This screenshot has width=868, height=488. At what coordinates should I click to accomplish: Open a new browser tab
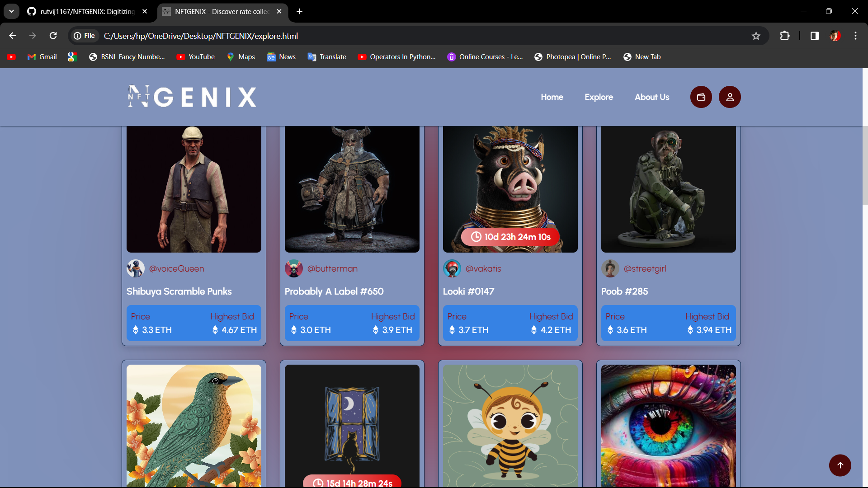299,11
